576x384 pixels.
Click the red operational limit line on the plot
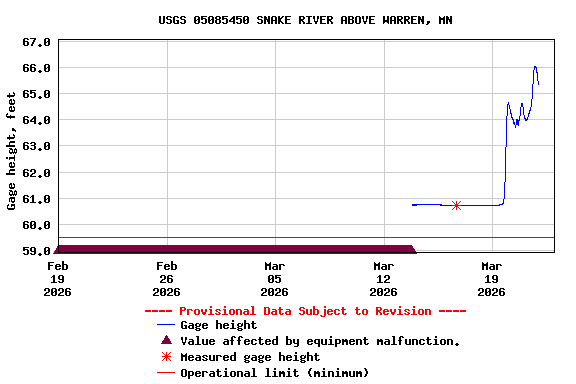tap(306, 238)
